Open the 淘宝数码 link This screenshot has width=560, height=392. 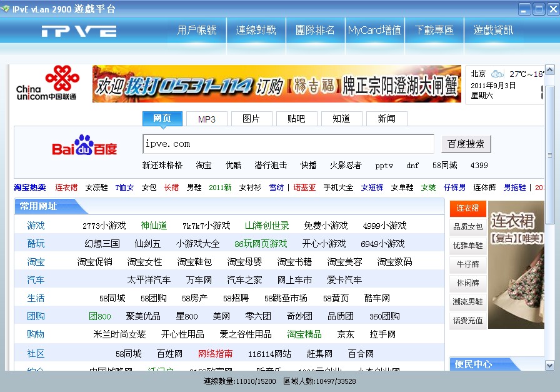tap(394, 262)
